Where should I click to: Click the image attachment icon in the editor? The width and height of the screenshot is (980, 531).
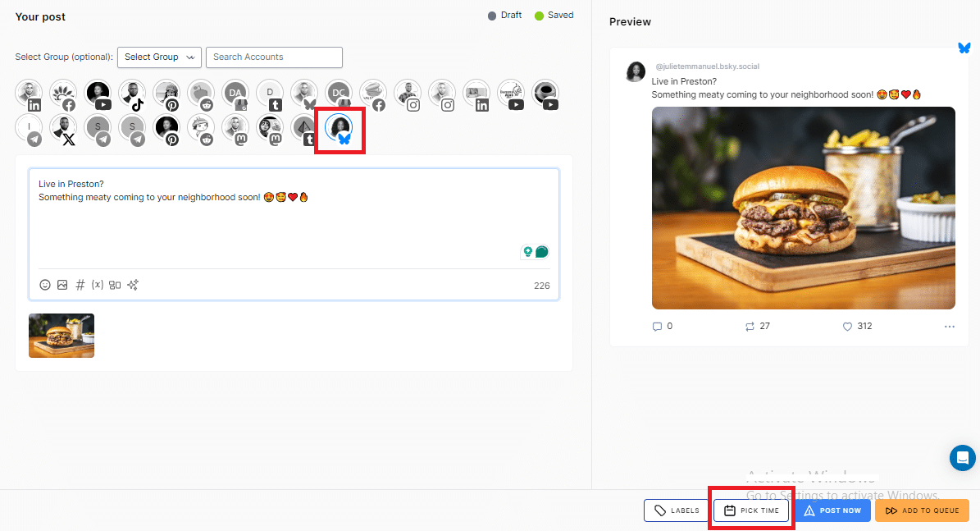pyautogui.click(x=62, y=285)
